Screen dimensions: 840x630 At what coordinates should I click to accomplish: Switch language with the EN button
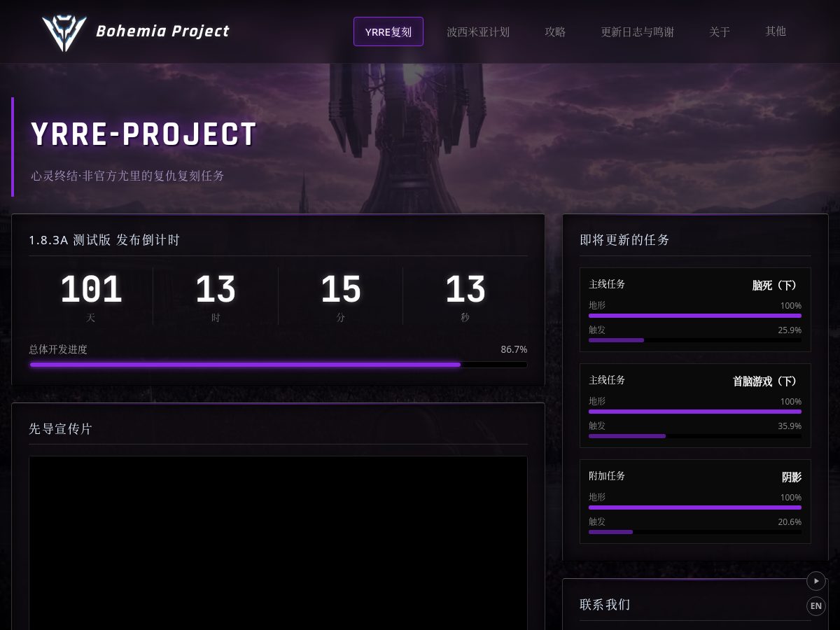coord(816,606)
